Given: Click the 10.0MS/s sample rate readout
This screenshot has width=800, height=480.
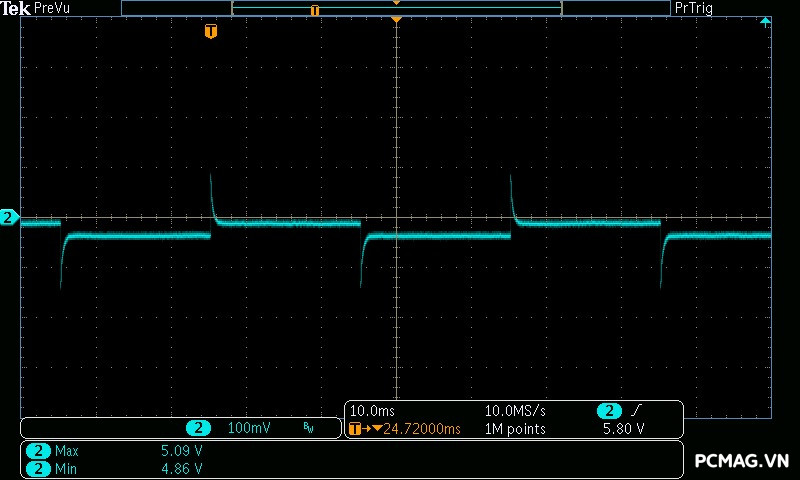Looking at the screenshot, I should pos(515,411).
